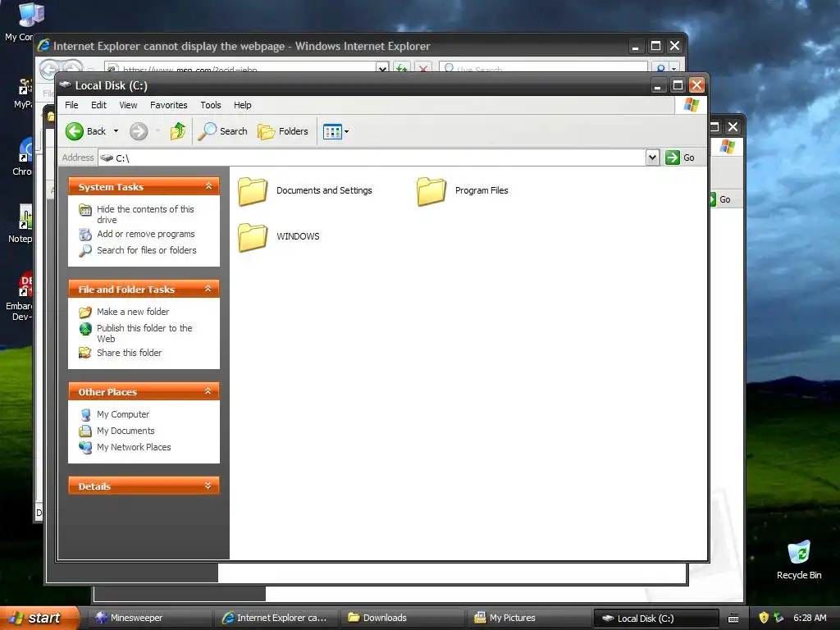
Task: Click the My Computer link in Other Places
Action: tap(123, 414)
